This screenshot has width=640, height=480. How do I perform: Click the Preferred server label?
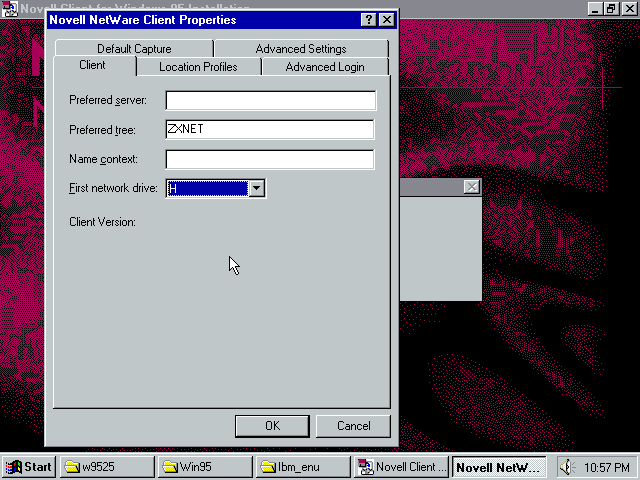(x=108, y=100)
